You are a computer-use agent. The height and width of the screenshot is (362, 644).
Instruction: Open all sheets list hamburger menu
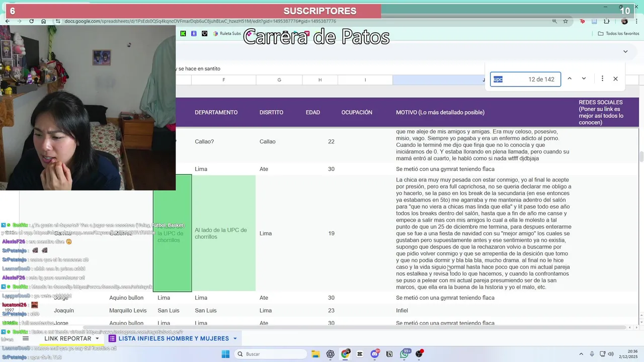tap(26, 338)
